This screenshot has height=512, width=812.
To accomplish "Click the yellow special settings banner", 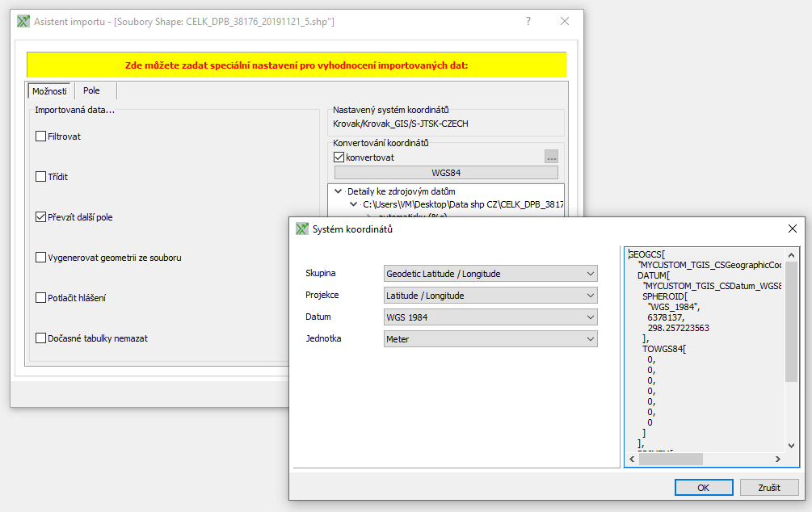I will (297, 65).
